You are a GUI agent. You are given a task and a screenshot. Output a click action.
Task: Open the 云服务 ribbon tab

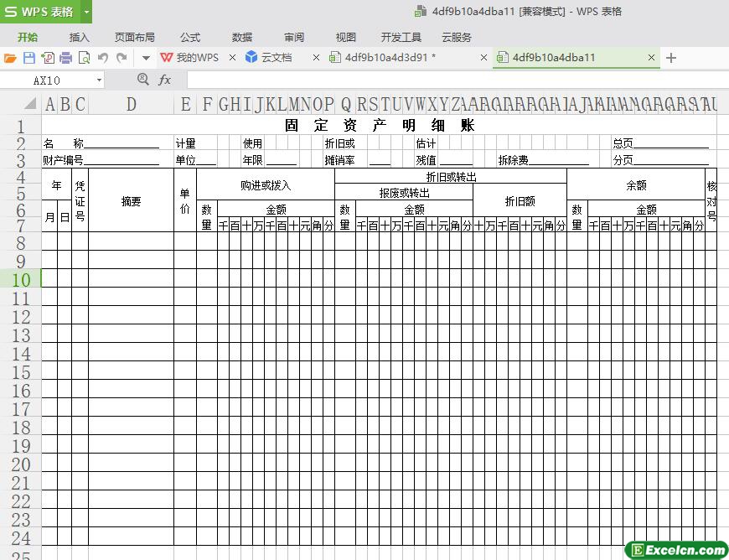coord(457,37)
